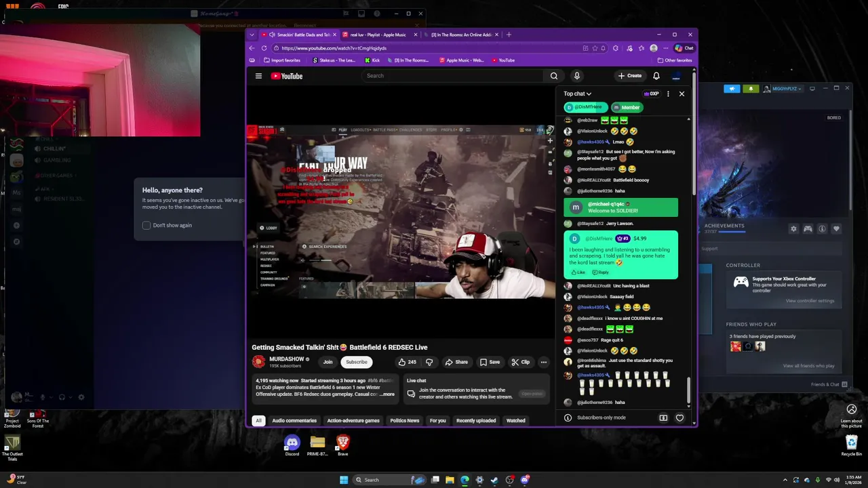This screenshot has width=868, height=488.
Task: Open Windows Start menu
Action: [x=344, y=480]
